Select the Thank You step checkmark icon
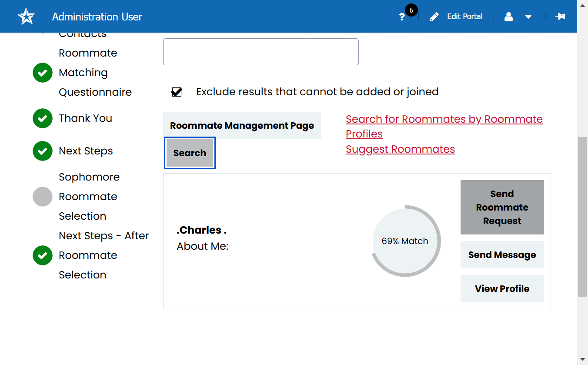This screenshot has height=365, width=588. click(x=43, y=118)
